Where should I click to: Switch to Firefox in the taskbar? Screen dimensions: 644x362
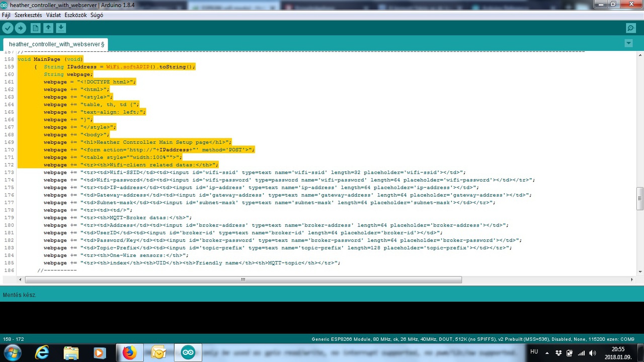tap(129, 353)
